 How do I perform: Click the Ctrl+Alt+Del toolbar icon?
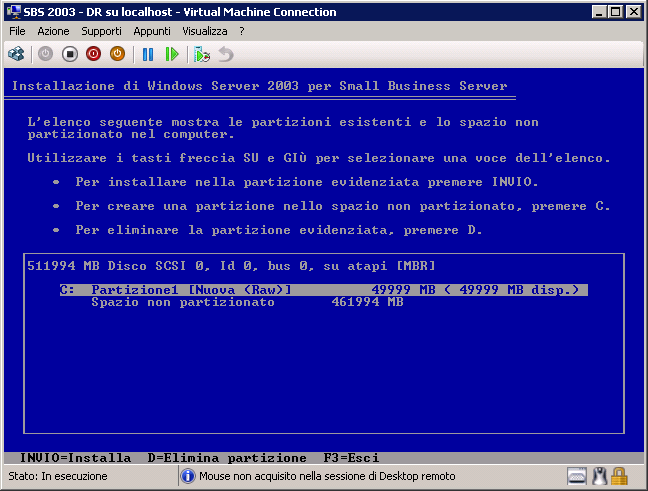[17, 54]
